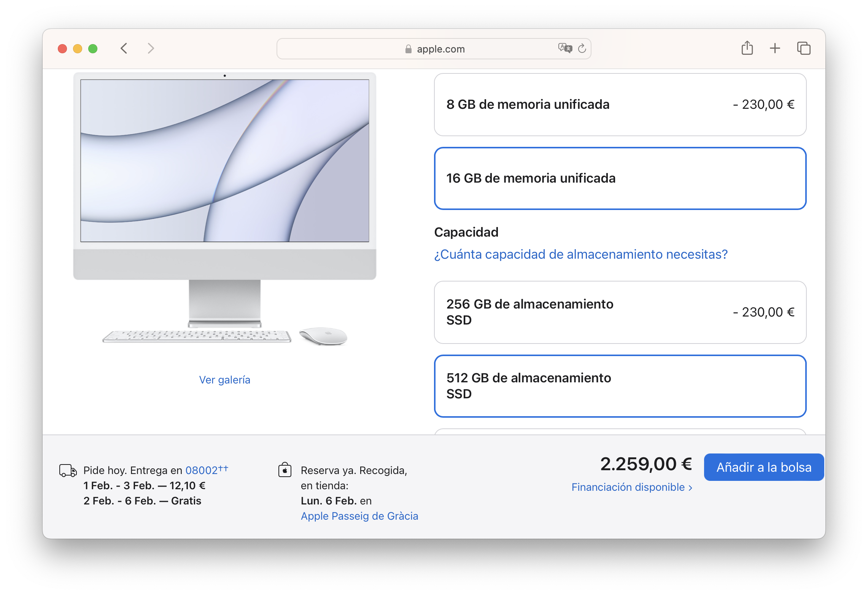
Task: Click the Capacidad heading
Action: 466,232
